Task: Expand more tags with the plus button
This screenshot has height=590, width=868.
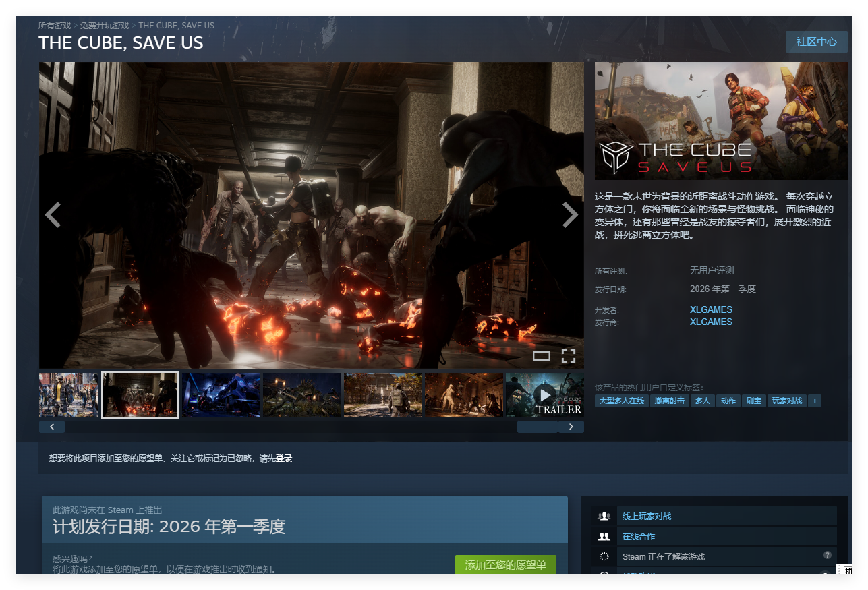Action: pos(815,401)
